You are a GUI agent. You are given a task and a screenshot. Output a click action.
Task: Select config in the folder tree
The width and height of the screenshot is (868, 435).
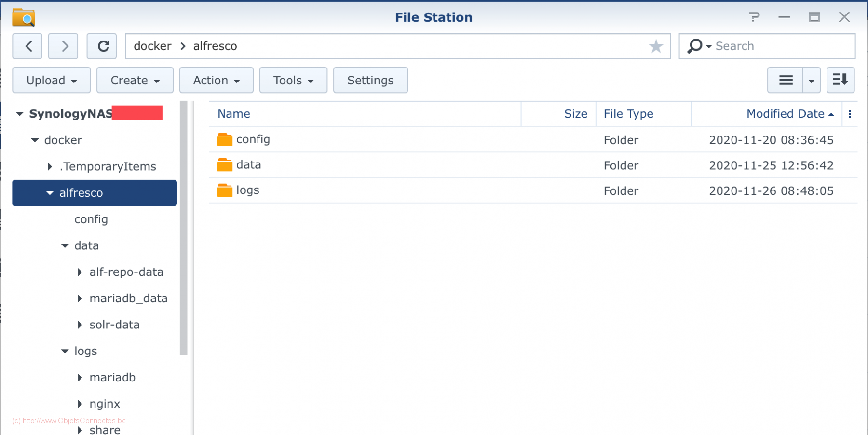click(x=91, y=219)
